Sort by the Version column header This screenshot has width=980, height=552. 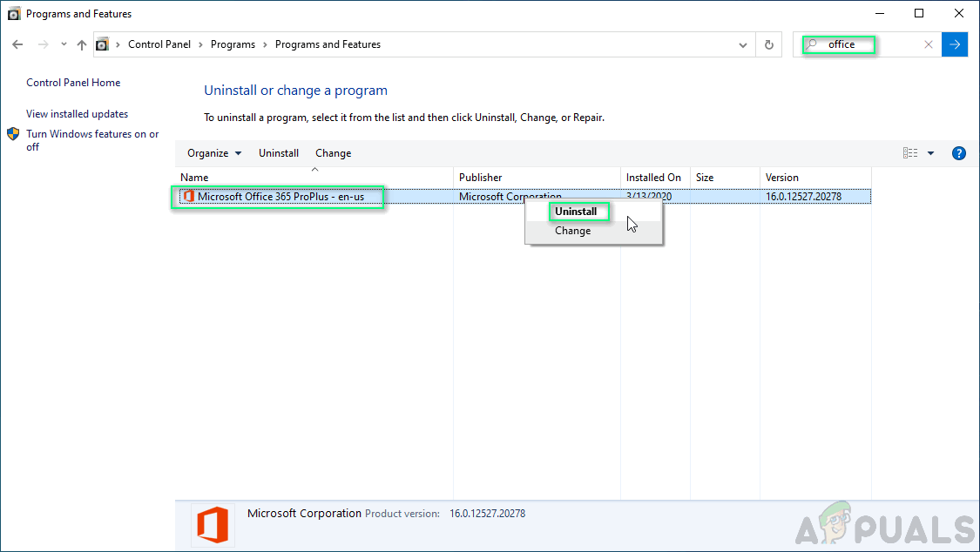point(815,178)
